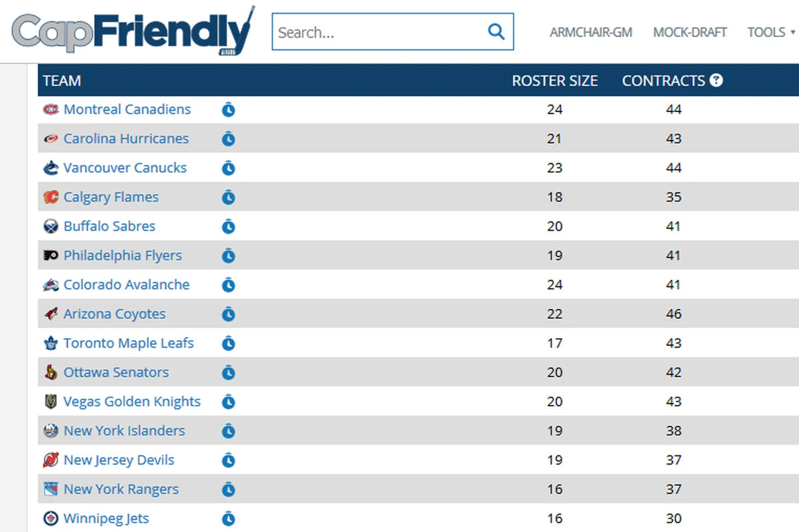Open the Buffalo Sabres team link

[109, 226]
